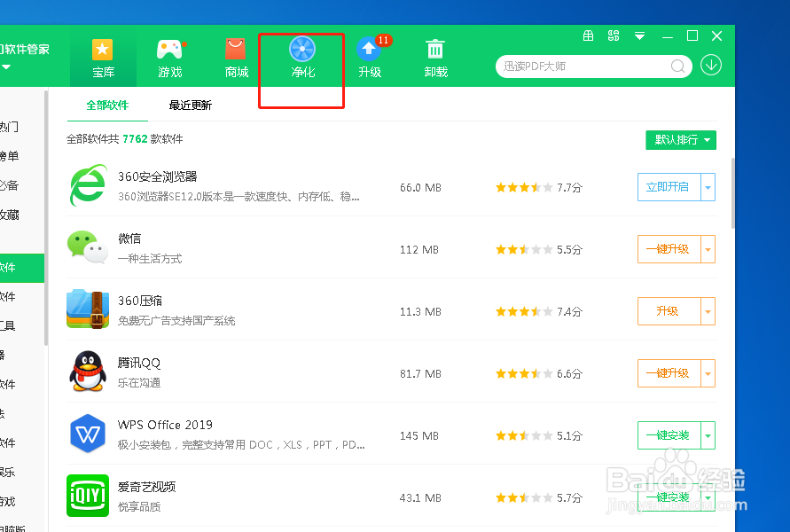The image size is (790, 532).
Task: Click the gift icon in title bar
Action: pos(588,35)
